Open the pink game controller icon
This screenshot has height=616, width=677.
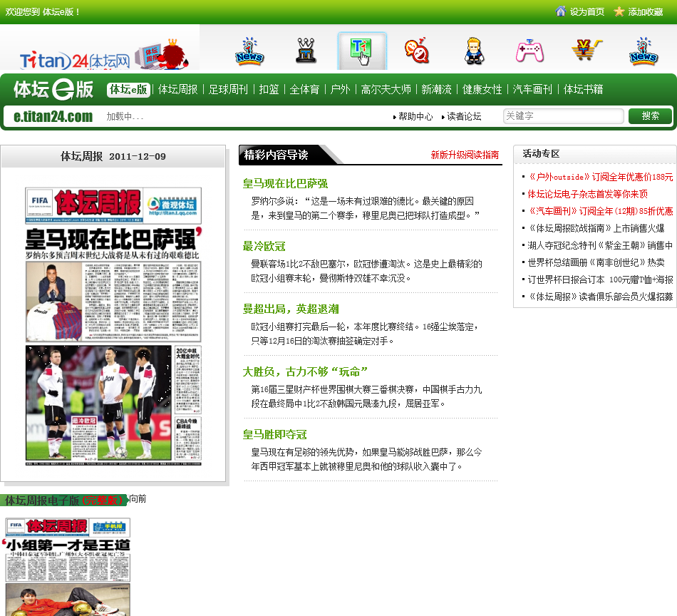(x=529, y=51)
